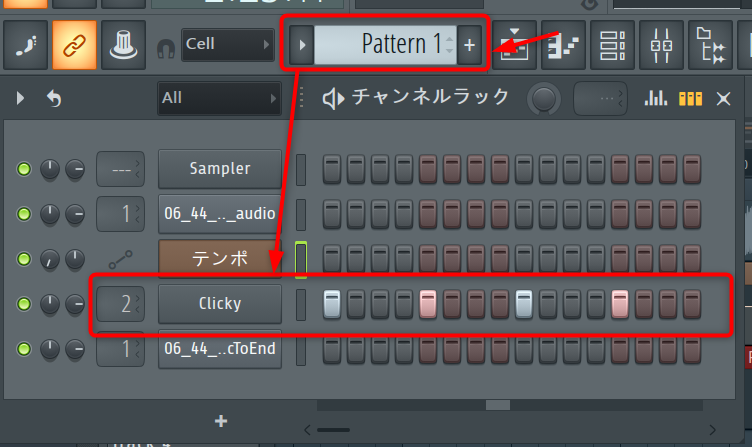Add a new channel with the bottom plus button
The height and width of the screenshot is (447, 752).
[x=221, y=420]
